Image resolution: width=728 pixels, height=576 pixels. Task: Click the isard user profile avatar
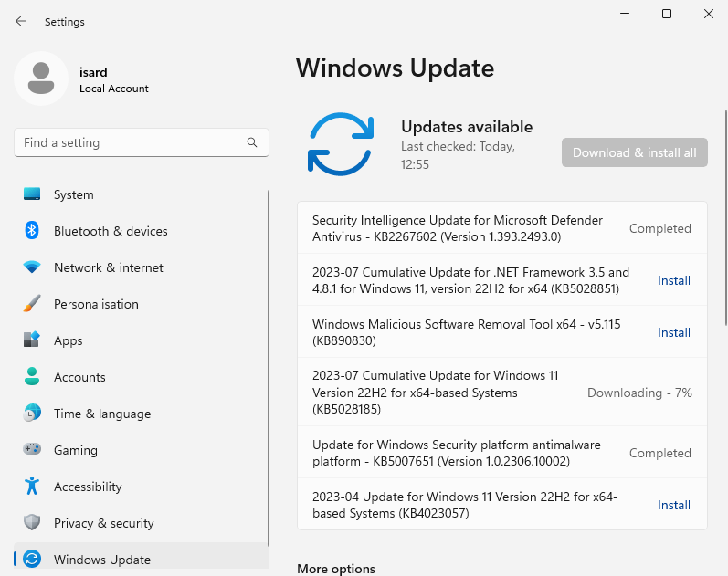[40, 79]
